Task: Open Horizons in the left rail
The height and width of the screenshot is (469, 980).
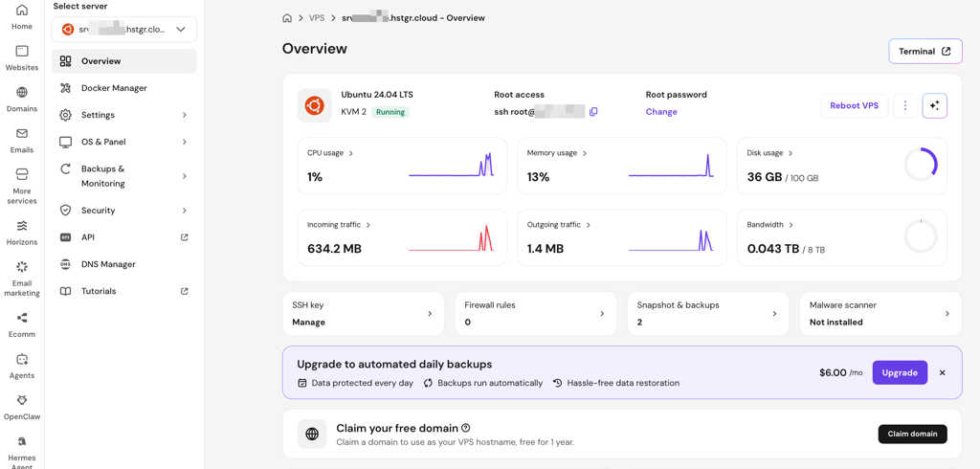Action: (x=22, y=226)
